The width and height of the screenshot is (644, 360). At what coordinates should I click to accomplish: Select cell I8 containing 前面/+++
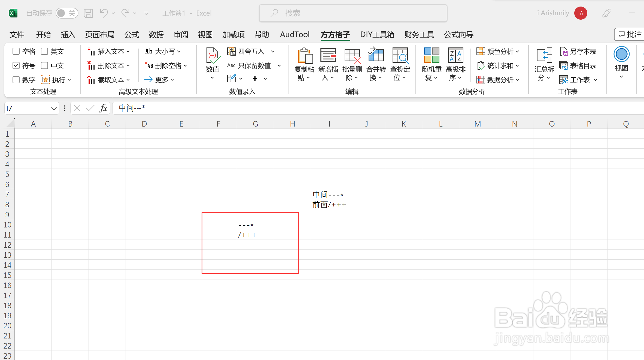pyautogui.click(x=329, y=205)
